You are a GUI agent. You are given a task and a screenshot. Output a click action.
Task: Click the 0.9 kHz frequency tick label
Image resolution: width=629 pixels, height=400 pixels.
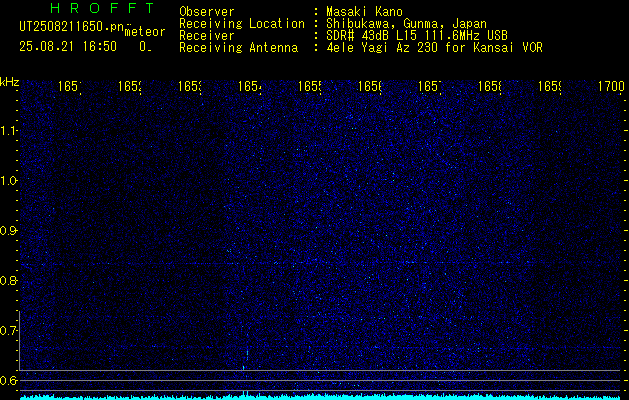point(8,231)
